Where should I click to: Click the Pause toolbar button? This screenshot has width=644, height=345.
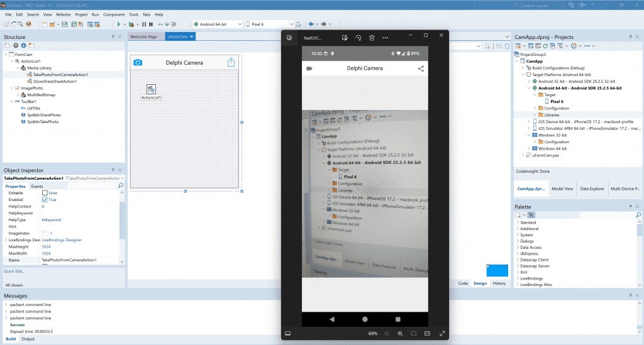[x=144, y=25]
